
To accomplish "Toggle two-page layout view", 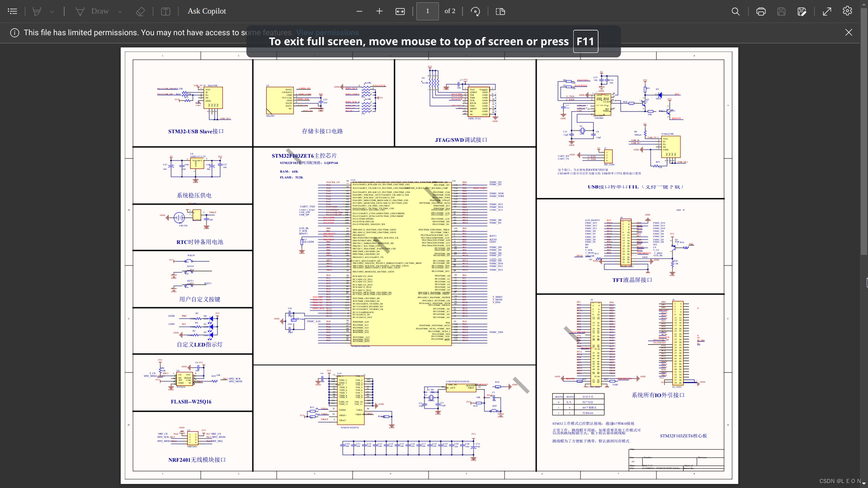I will [500, 11].
